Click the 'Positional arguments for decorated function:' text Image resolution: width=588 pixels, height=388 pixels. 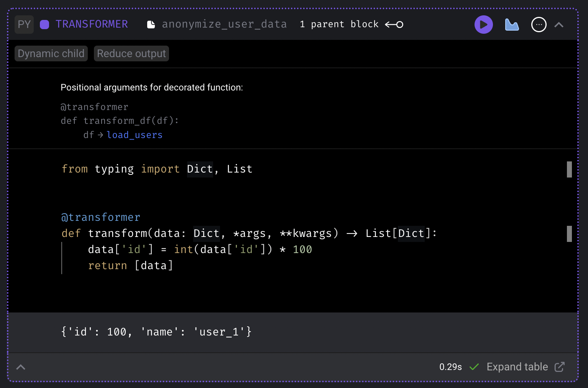(x=152, y=87)
